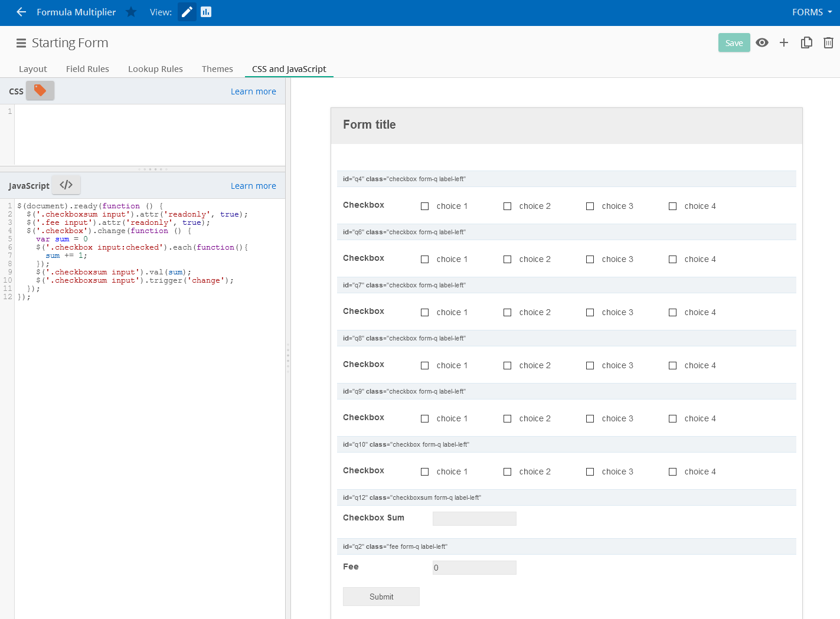The height and width of the screenshot is (619, 840).
Task: Duplicate the form using copy icon
Action: tap(806, 42)
